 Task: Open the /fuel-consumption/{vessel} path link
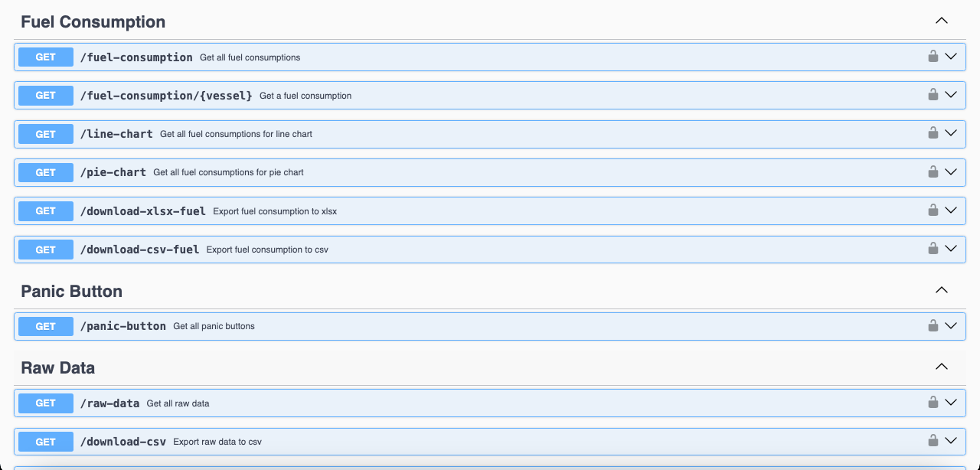166,96
